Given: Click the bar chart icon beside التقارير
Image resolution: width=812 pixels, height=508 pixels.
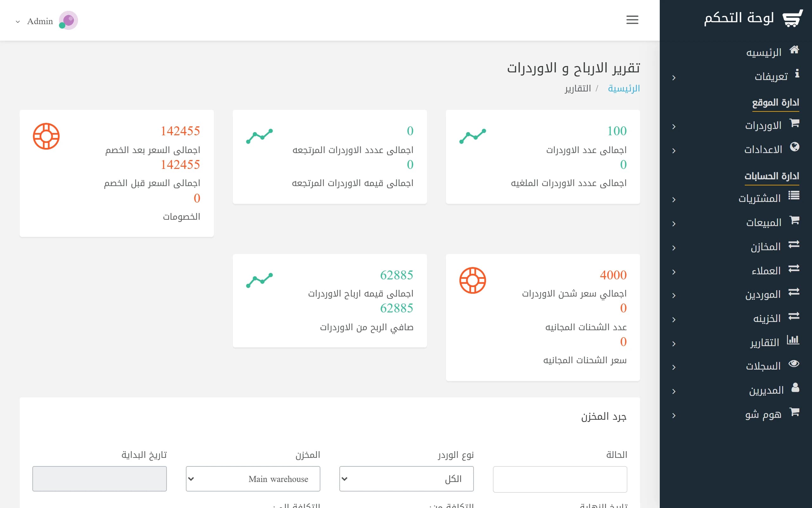Looking at the screenshot, I should [x=793, y=340].
